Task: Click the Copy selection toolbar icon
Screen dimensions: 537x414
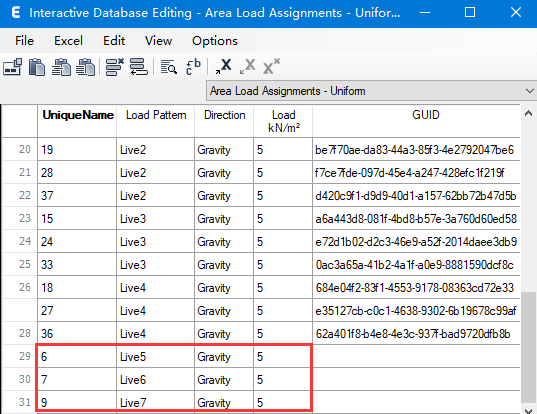Action: (x=13, y=67)
